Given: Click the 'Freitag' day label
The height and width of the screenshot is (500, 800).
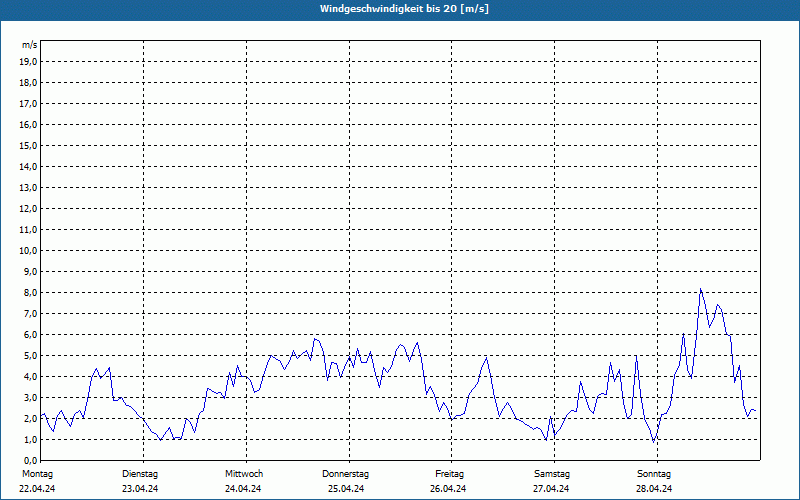Looking at the screenshot, I should tap(449, 474).
